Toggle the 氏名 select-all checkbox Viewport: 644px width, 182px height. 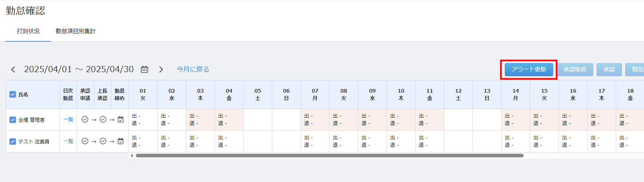pyautogui.click(x=13, y=94)
